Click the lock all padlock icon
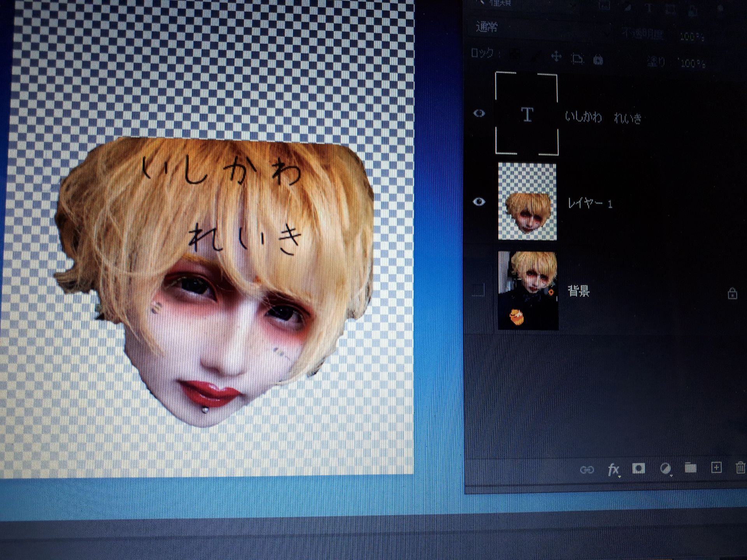This screenshot has height=560, width=747. pyautogui.click(x=598, y=59)
